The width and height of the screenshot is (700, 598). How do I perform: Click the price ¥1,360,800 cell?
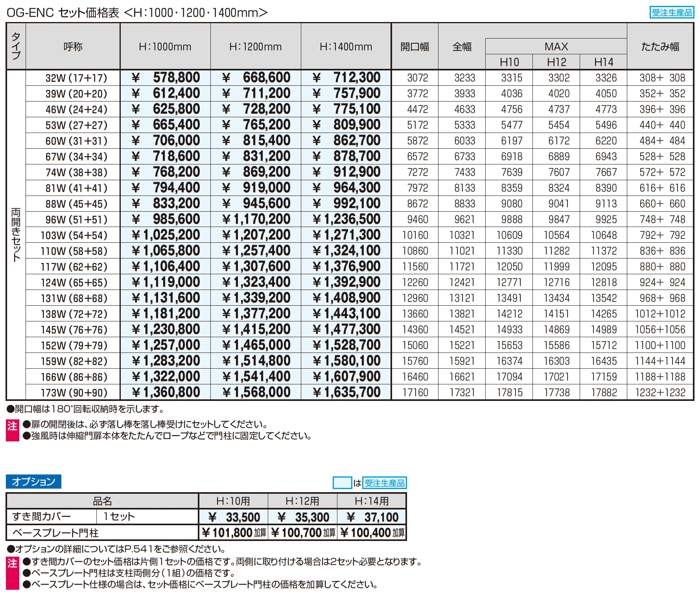coord(165,393)
